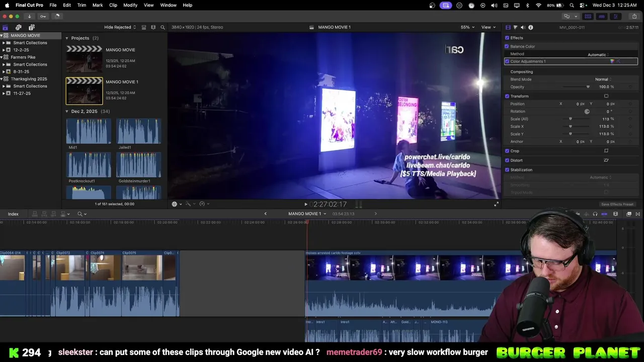Toggle the Crop checkbox
The image size is (644, 362).
(507, 151)
